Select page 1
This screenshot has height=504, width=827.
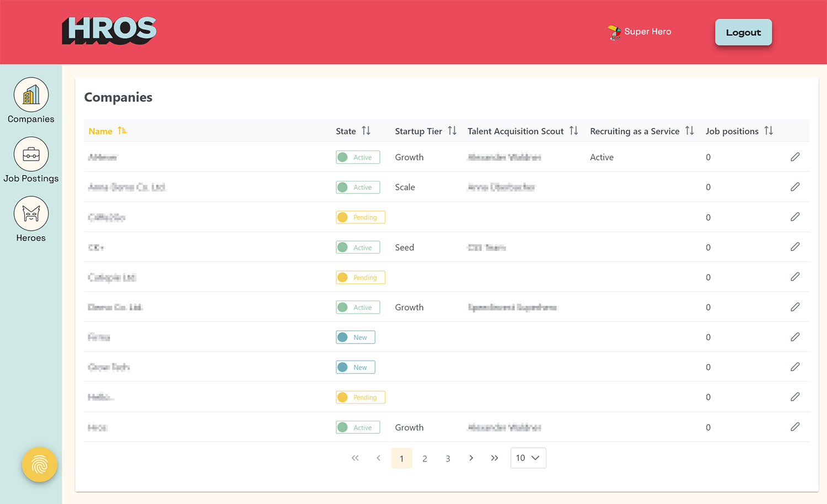pyautogui.click(x=401, y=458)
